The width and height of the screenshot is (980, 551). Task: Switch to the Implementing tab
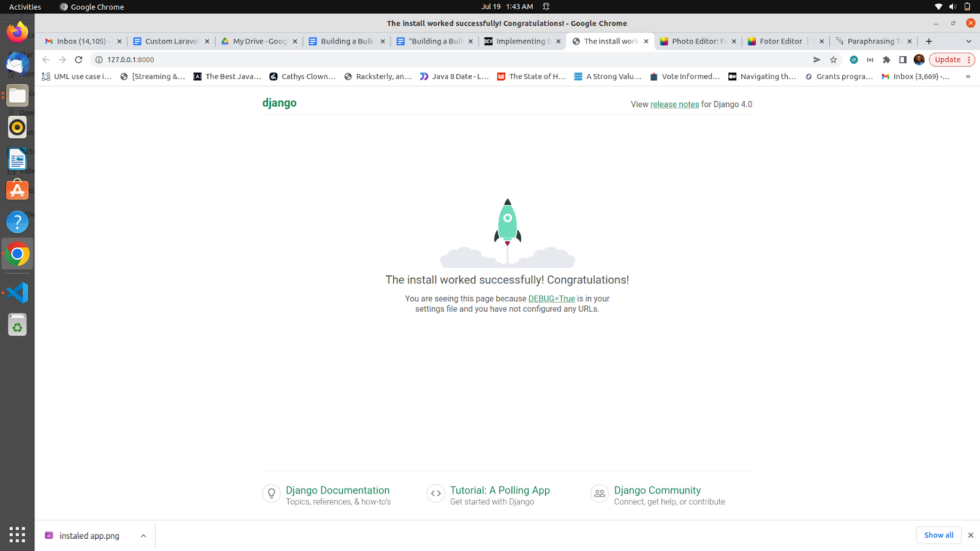point(522,41)
